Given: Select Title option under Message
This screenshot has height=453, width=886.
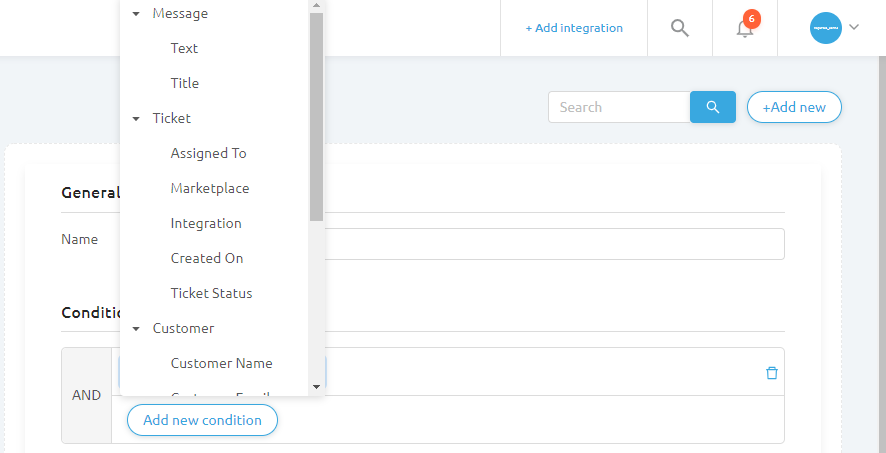Looking at the screenshot, I should click(185, 83).
